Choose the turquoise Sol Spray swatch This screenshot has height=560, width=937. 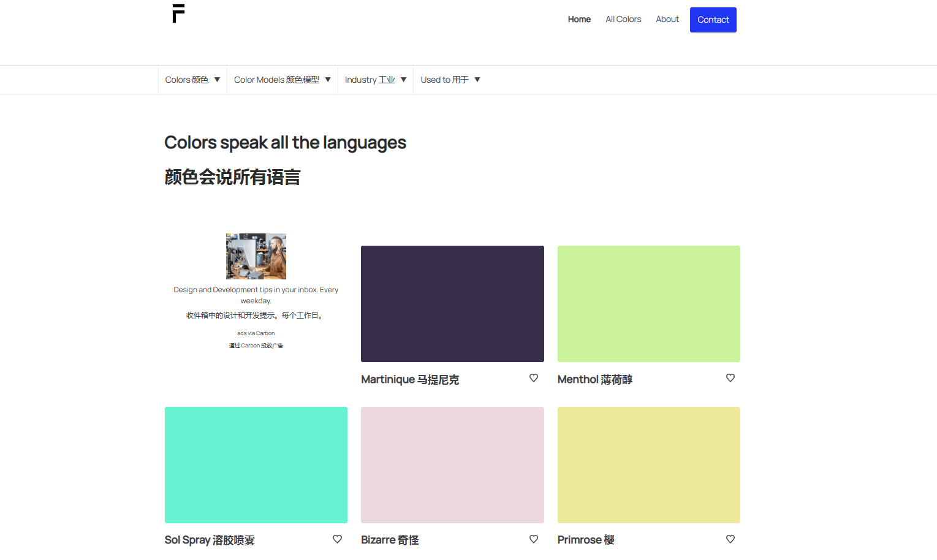256,465
